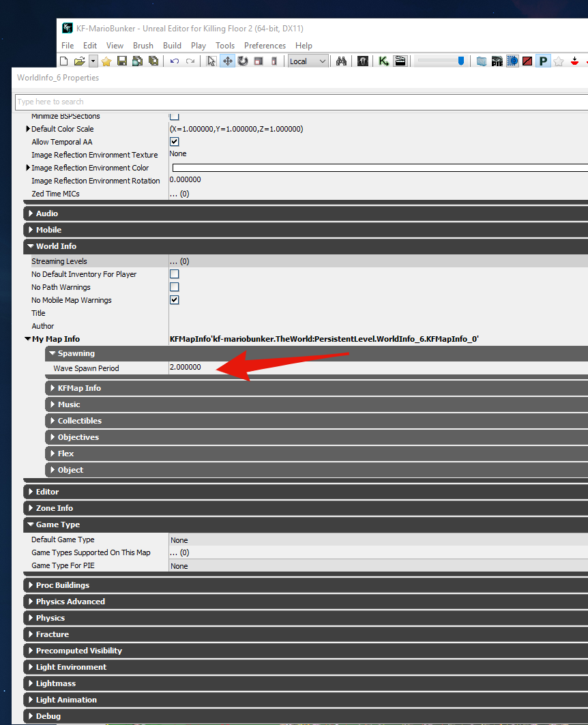Click the gold star favorites icon

tap(107, 61)
